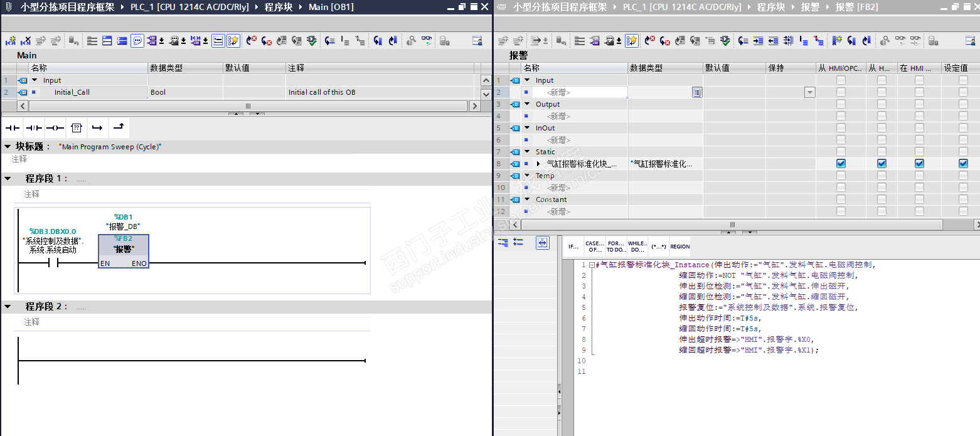
Task: Check HMI/OPC box in InOut row
Action: [841, 128]
